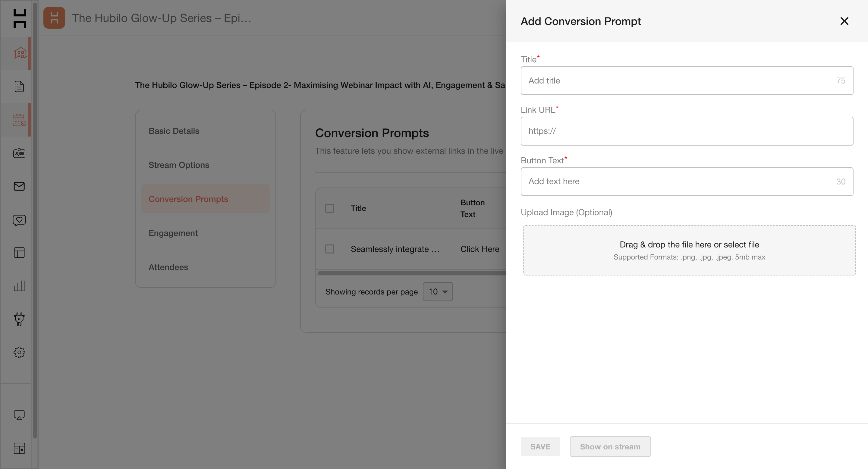The width and height of the screenshot is (868, 469).
Task: Click the 'Click Here' button text cell
Action: coord(480,249)
